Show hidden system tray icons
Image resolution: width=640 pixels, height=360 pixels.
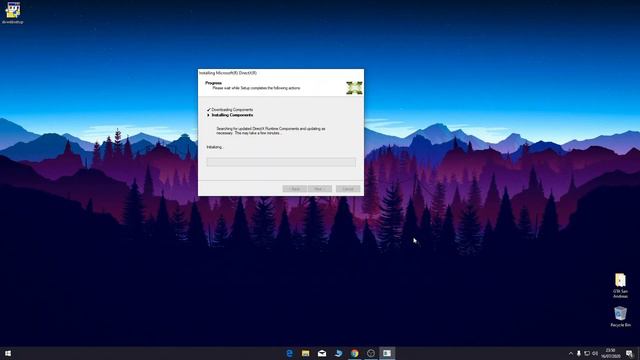click(x=571, y=353)
